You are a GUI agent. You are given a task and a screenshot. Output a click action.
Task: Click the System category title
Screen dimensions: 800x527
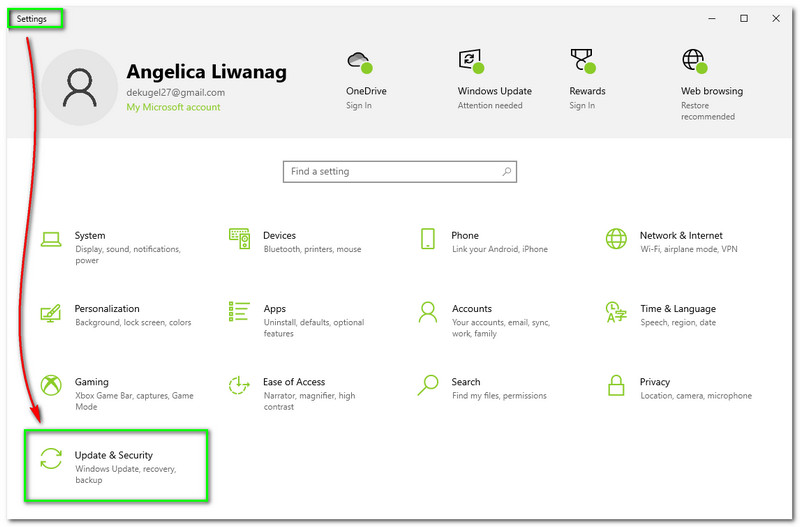point(90,235)
